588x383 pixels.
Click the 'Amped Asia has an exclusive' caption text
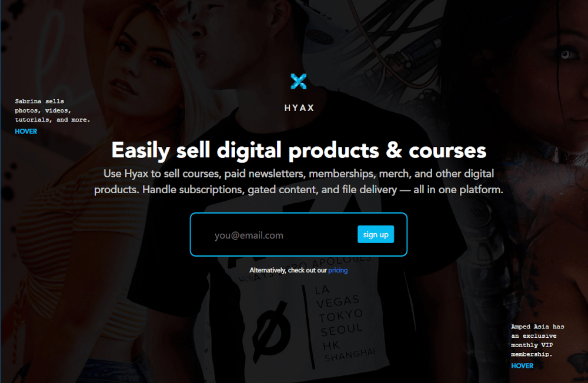pyautogui.click(x=537, y=340)
